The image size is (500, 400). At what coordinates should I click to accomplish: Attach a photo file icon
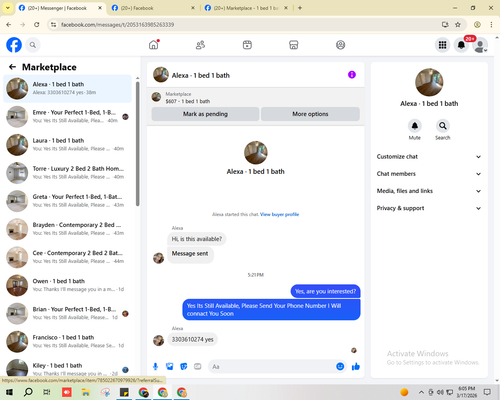coord(170,367)
